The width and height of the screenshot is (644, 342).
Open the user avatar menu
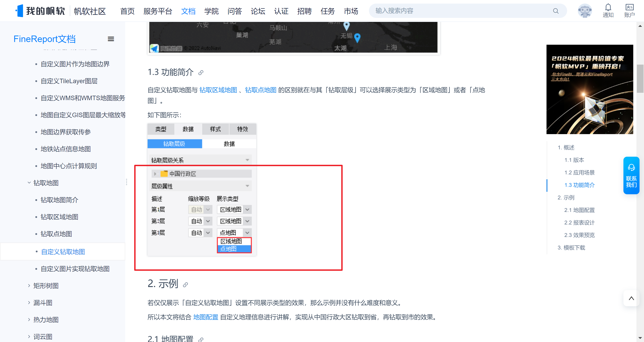pos(585,11)
